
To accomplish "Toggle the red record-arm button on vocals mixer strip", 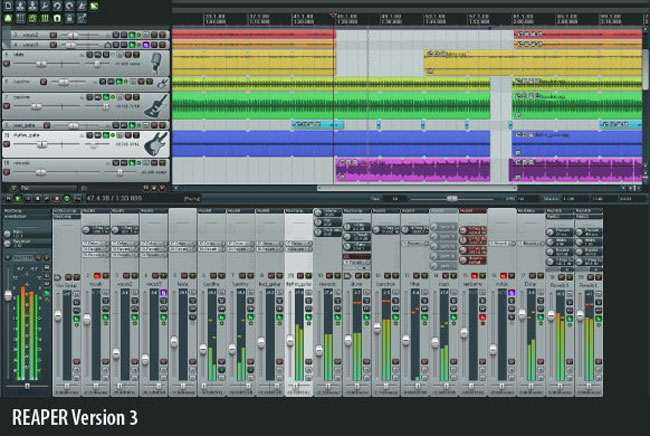I will 98,275.
